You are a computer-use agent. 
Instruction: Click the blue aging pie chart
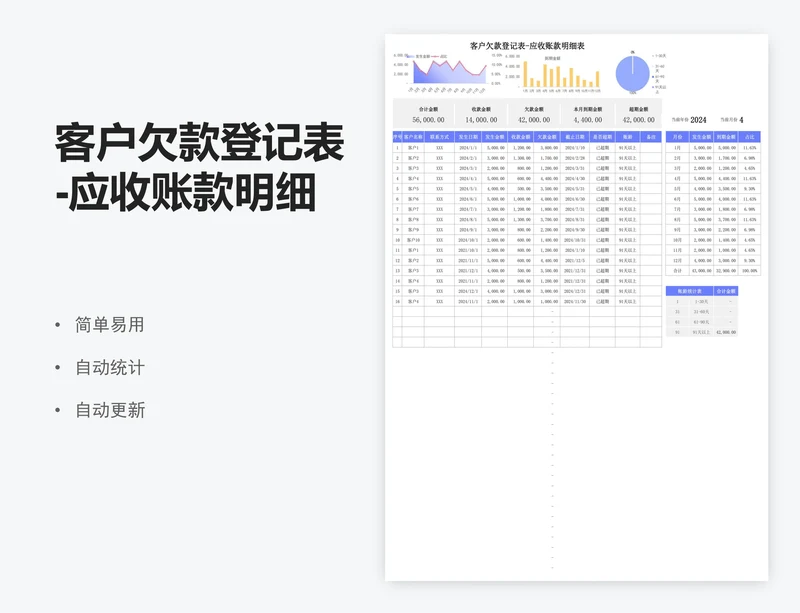click(633, 73)
